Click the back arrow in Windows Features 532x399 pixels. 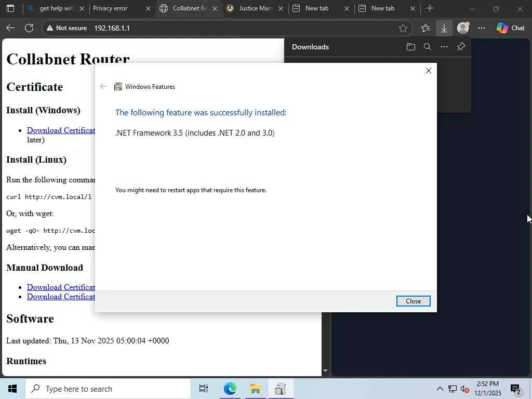pyautogui.click(x=103, y=87)
